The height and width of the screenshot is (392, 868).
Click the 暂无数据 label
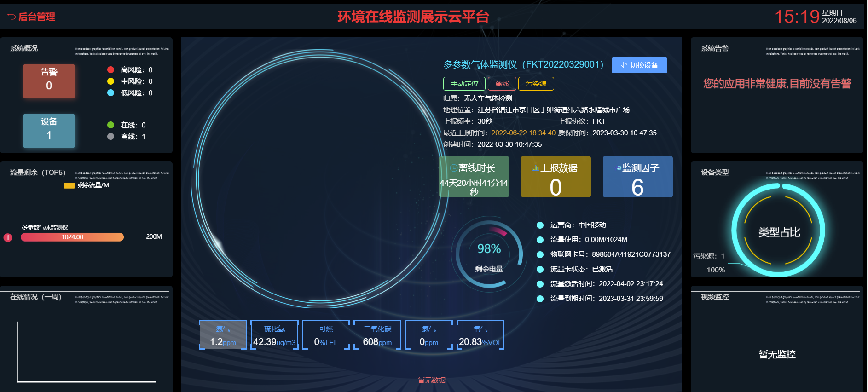pyautogui.click(x=431, y=380)
